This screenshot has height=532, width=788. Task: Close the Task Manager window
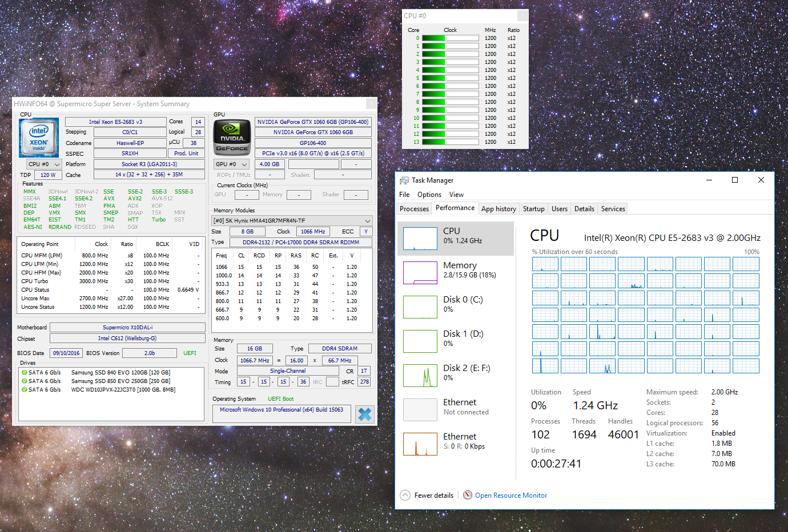click(x=761, y=180)
